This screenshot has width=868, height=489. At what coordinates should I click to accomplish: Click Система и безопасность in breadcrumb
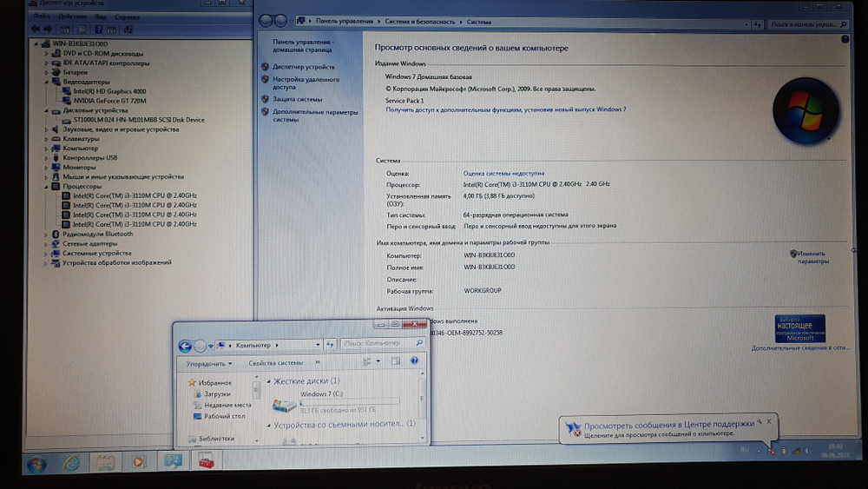tap(419, 22)
